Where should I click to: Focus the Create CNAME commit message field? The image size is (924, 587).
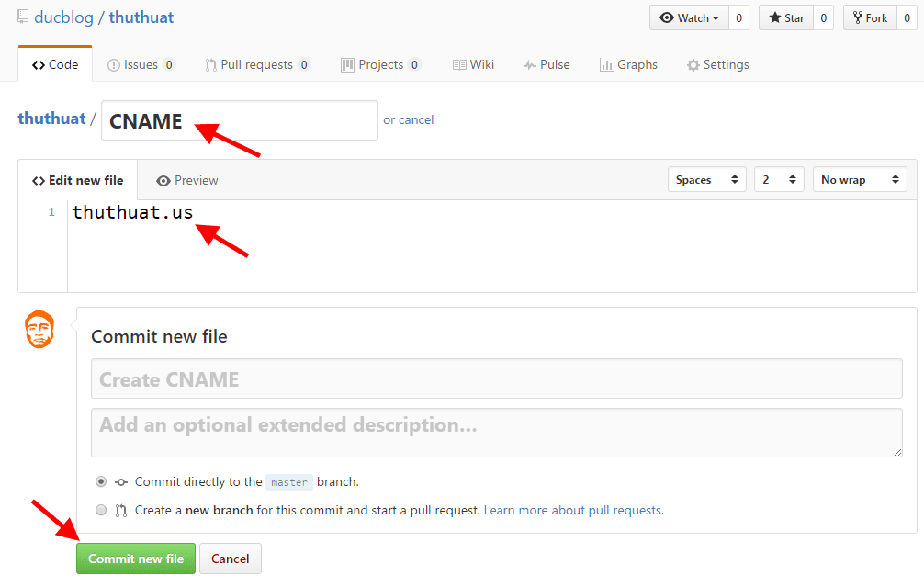(x=496, y=378)
